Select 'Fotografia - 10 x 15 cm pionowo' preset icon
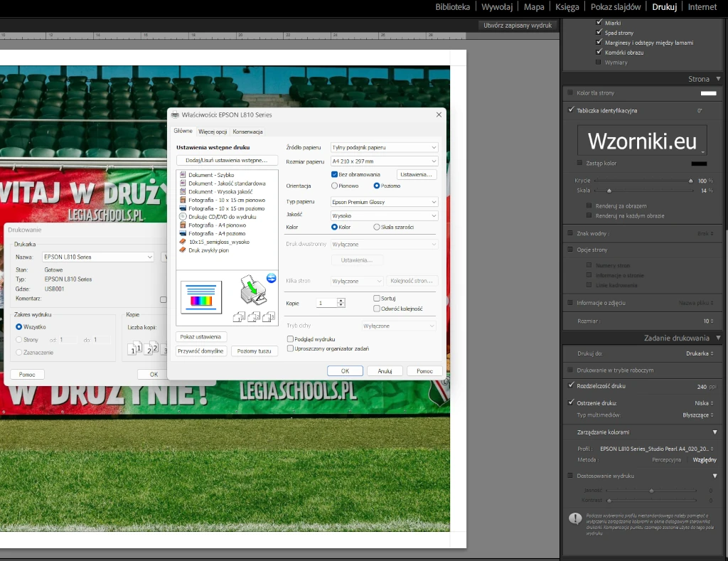728x561 pixels. tap(183, 200)
